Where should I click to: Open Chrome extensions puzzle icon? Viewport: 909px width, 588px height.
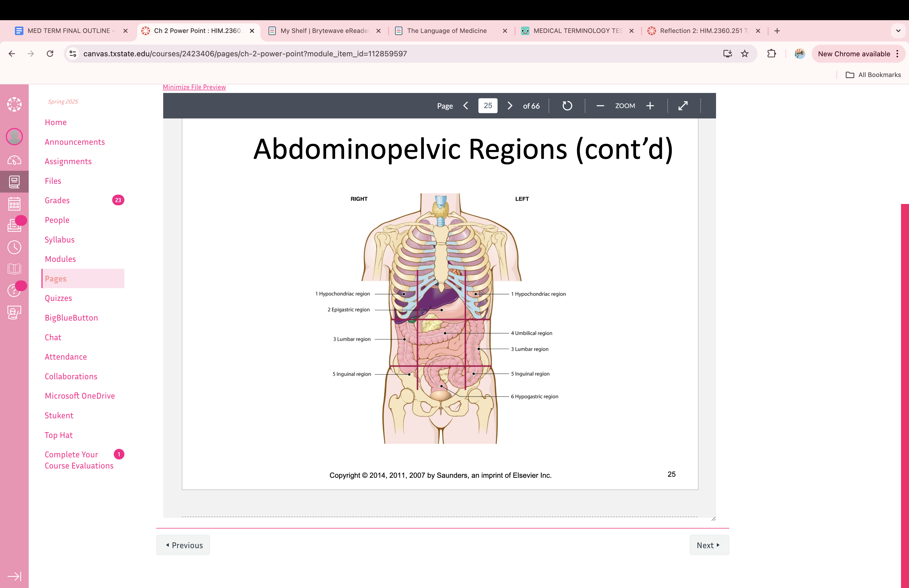tap(772, 54)
